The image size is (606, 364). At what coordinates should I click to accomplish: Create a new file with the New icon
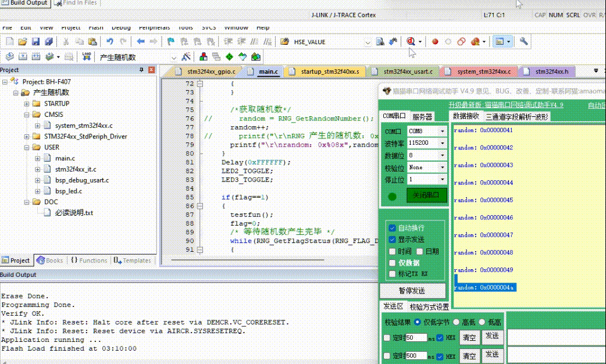[x=10, y=41]
